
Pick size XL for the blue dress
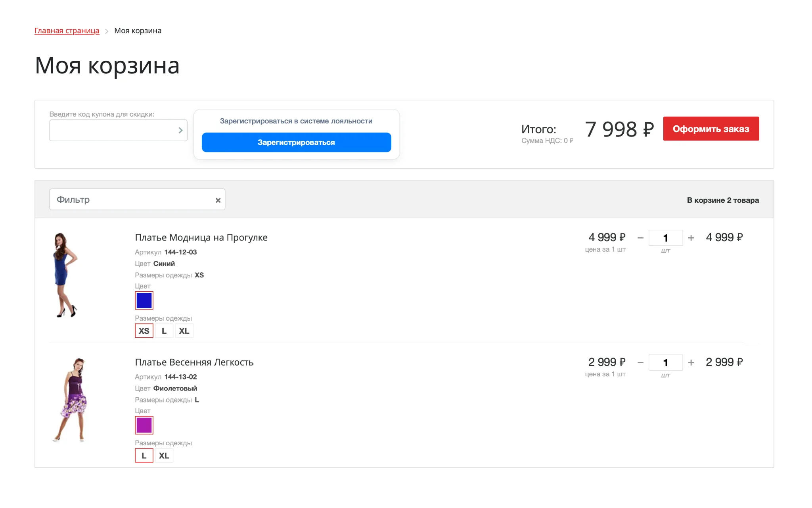[184, 331]
